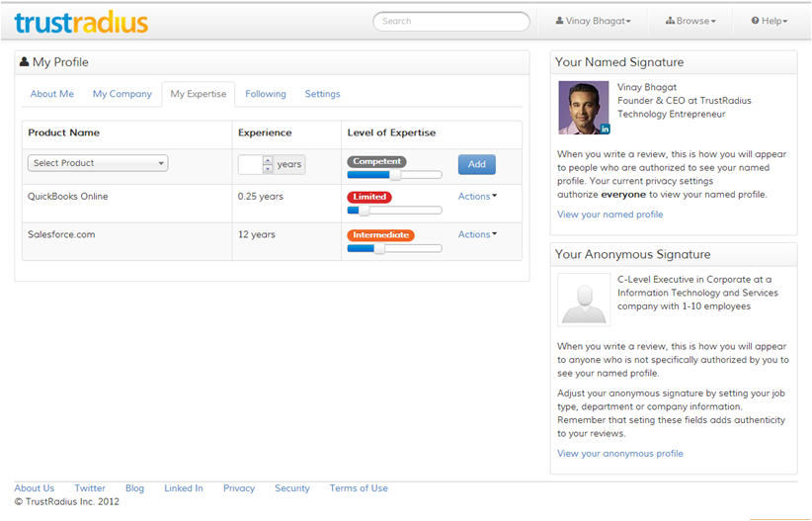Open Actions menu for Salesforce.com

[477, 234]
